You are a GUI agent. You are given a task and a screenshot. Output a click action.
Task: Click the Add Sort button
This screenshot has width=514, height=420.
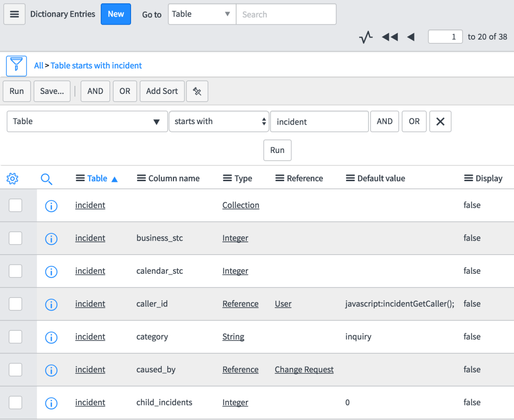[x=162, y=91]
